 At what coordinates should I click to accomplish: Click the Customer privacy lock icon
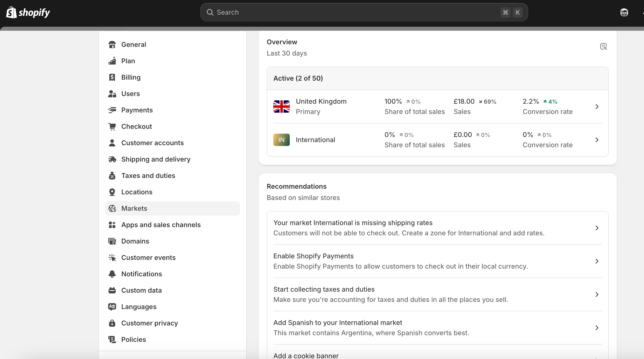[x=112, y=323]
